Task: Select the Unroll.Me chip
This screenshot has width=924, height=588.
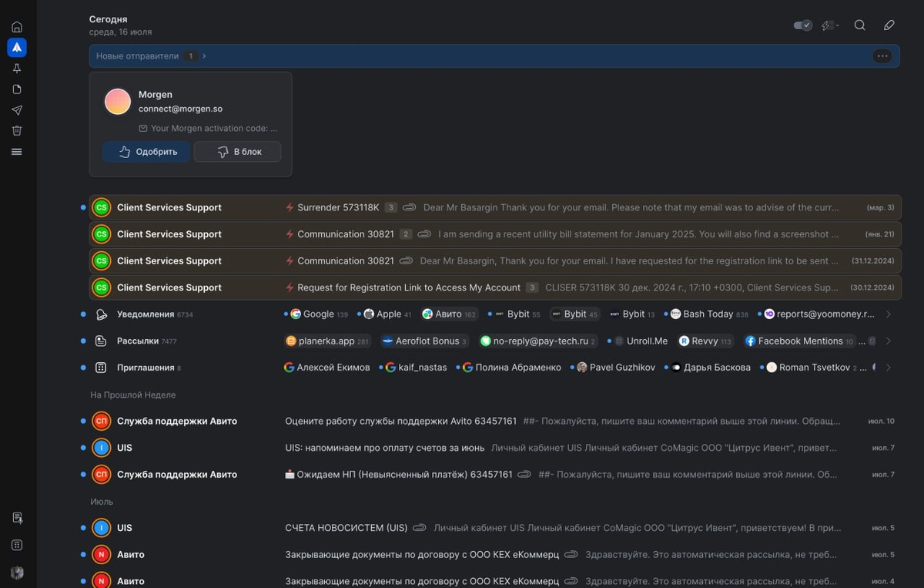Action: pos(641,341)
